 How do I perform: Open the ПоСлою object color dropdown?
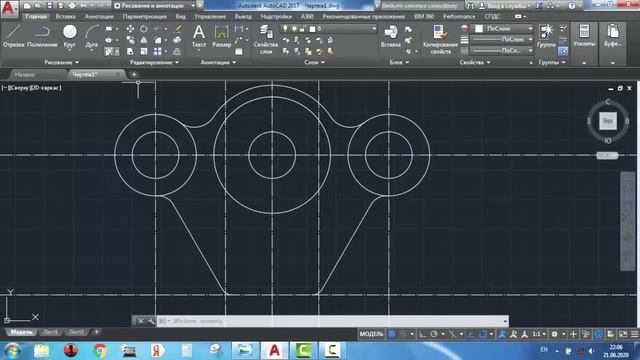[502, 29]
